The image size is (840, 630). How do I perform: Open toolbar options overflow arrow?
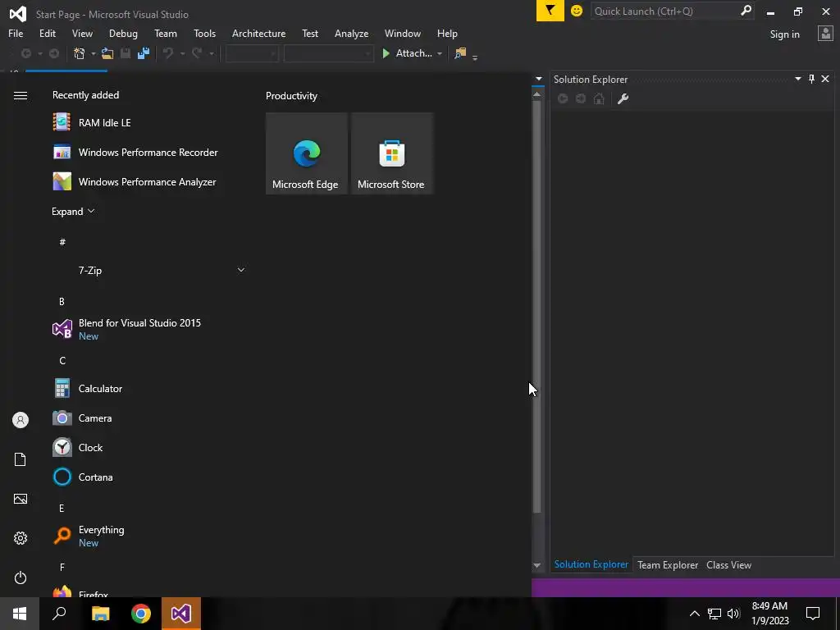pyautogui.click(x=475, y=57)
